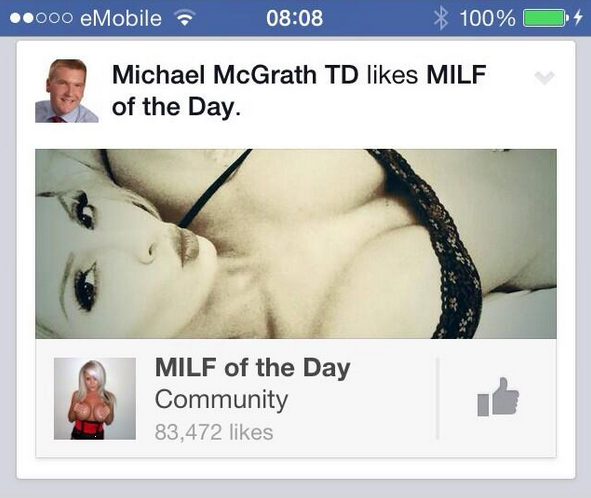591x498 pixels.
Task: Tap the page's large cover photo
Action: [296, 244]
